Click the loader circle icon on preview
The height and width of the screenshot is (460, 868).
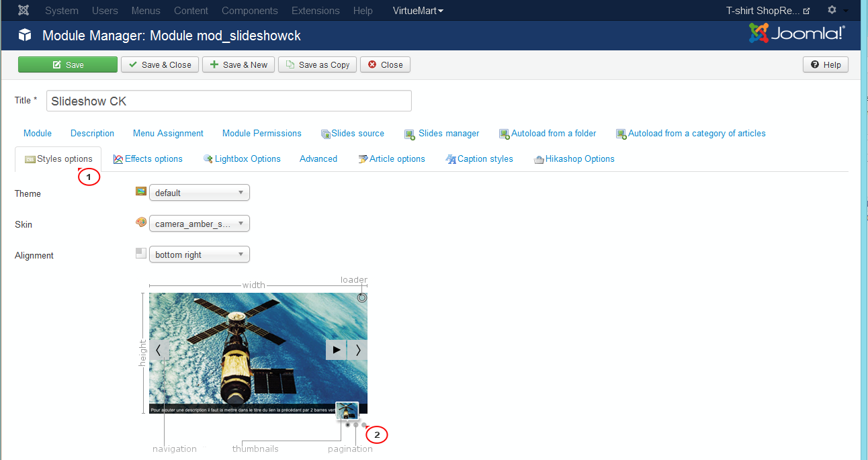coord(362,297)
